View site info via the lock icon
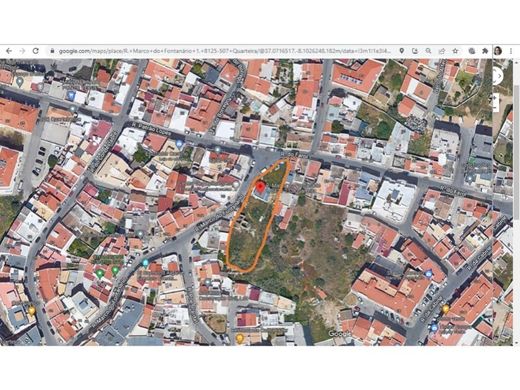 52,51
